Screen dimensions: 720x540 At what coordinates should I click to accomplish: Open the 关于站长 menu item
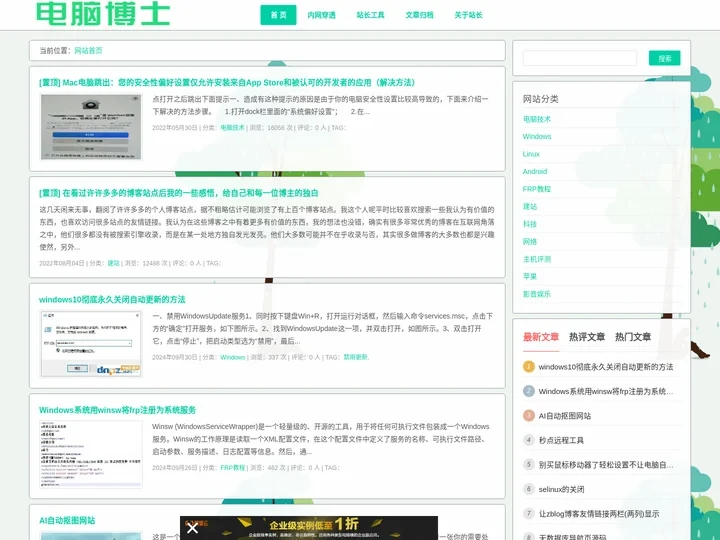(x=468, y=15)
